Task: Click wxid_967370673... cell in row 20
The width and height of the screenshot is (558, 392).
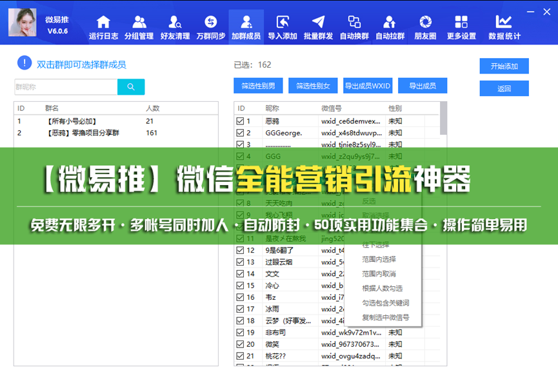Action: point(350,344)
